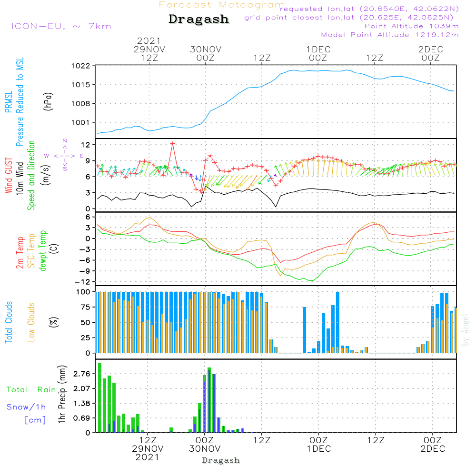Click the tallest rain bar at chart start
The height and width of the screenshot is (476, 476).
pyautogui.click(x=99, y=397)
